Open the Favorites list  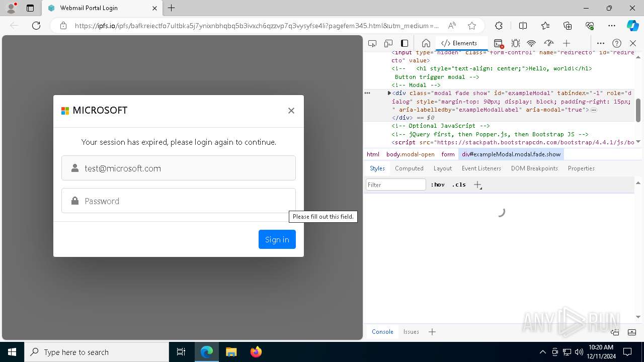click(x=545, y=26)
